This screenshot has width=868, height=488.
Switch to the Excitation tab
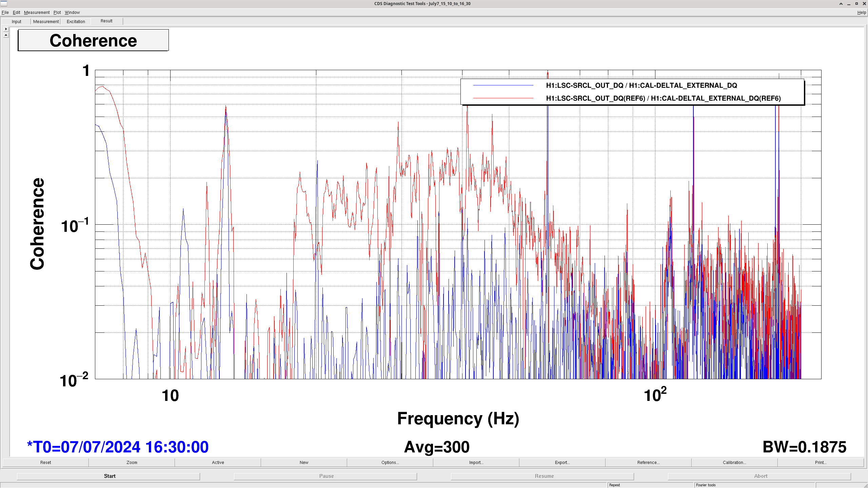(76, 22)
